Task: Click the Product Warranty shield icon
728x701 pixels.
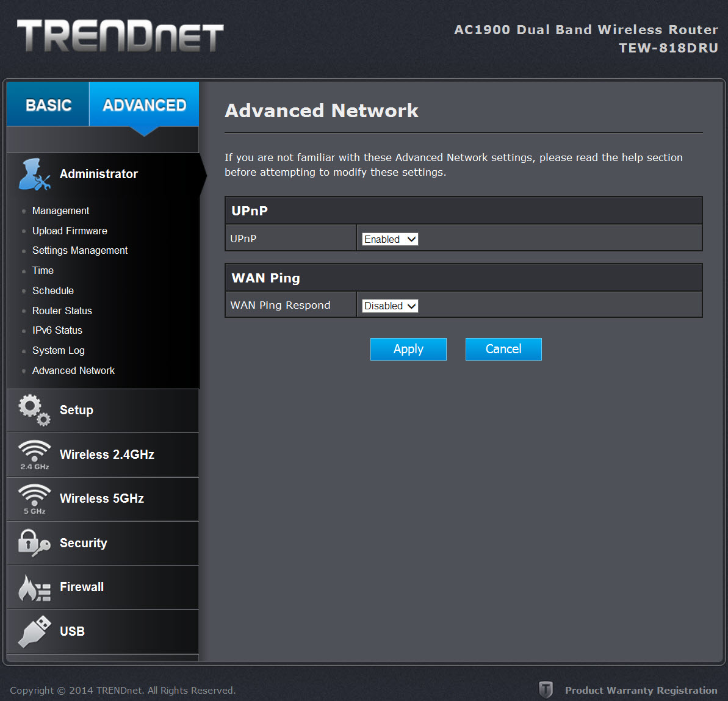Action: (x=546, y=690)
